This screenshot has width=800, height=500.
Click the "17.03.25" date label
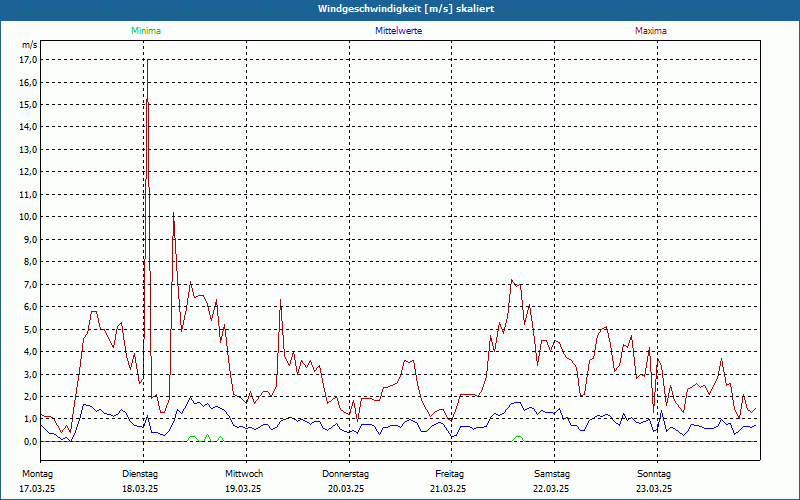point(37,489)
